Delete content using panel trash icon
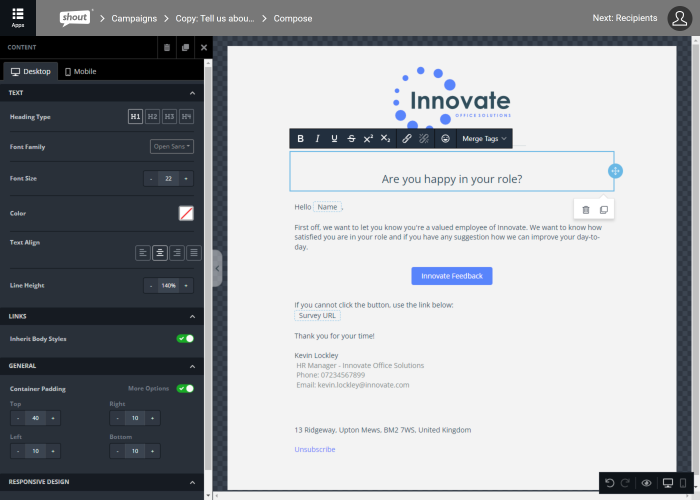 click(167, 47)
